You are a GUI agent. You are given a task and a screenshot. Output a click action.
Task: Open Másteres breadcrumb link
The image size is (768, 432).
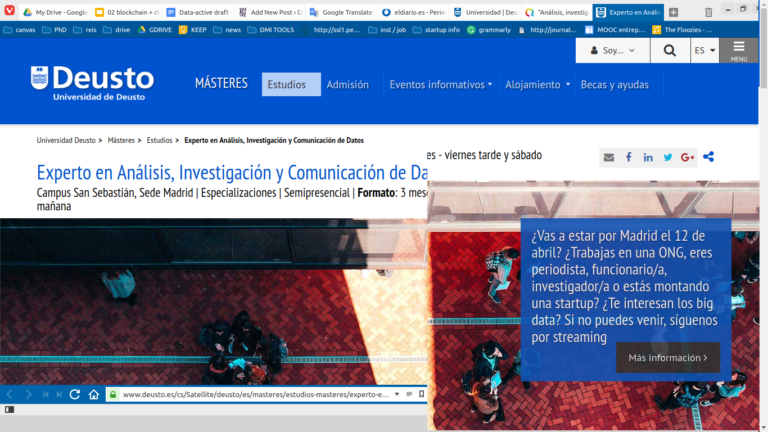coord(121,141)
